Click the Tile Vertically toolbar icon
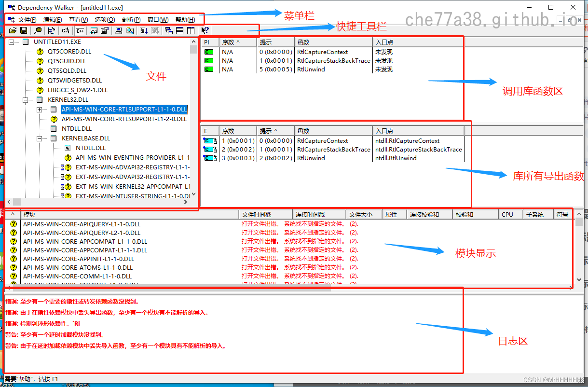The image size is (588, 387). click(191, 30)
